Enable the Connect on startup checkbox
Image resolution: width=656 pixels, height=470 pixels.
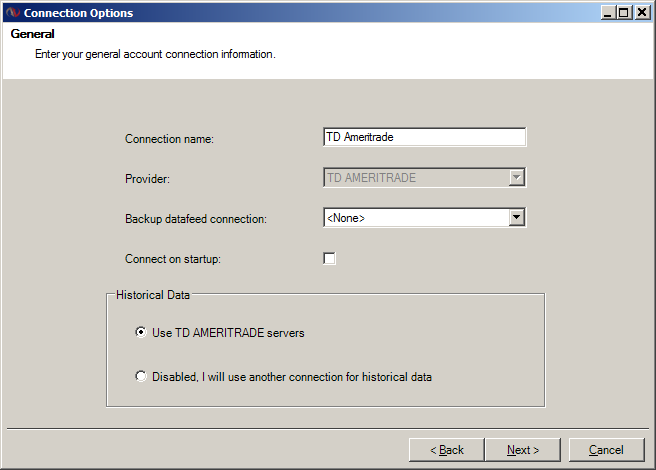329,259
